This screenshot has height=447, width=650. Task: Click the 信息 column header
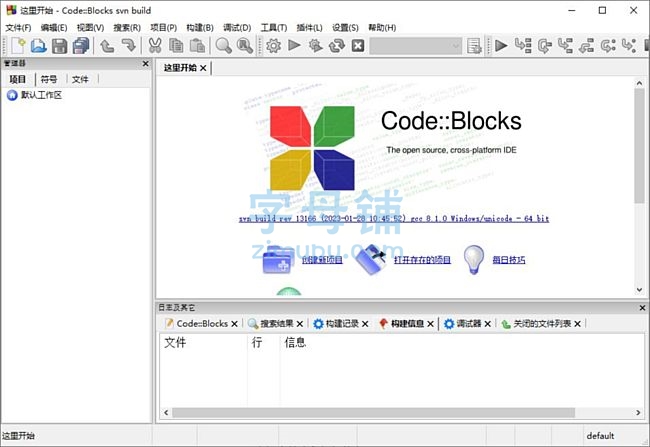[295, 343]
